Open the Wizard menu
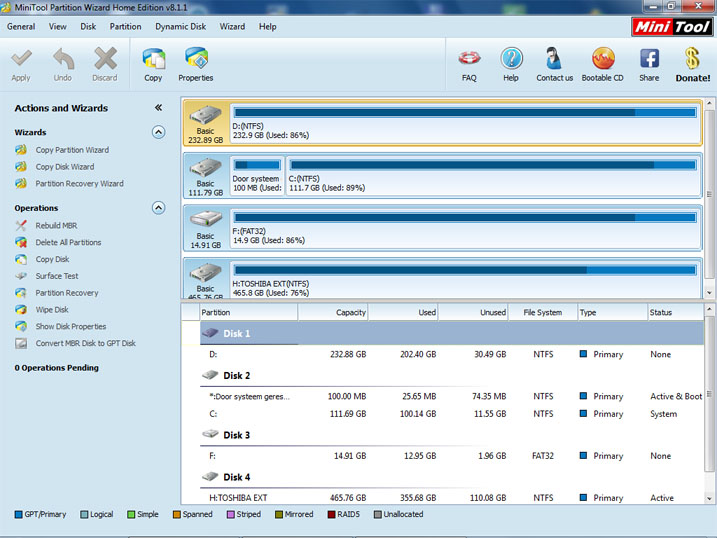 [232, 27]
